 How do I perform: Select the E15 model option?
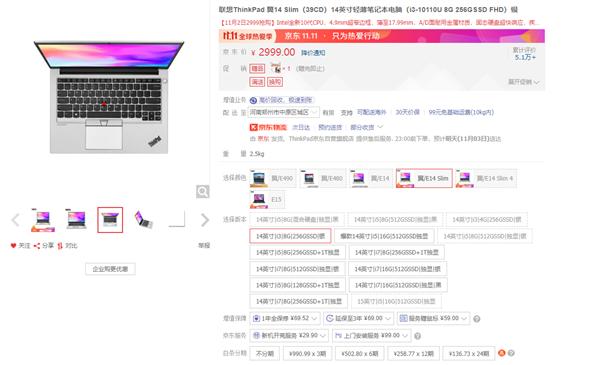point(267,199)
